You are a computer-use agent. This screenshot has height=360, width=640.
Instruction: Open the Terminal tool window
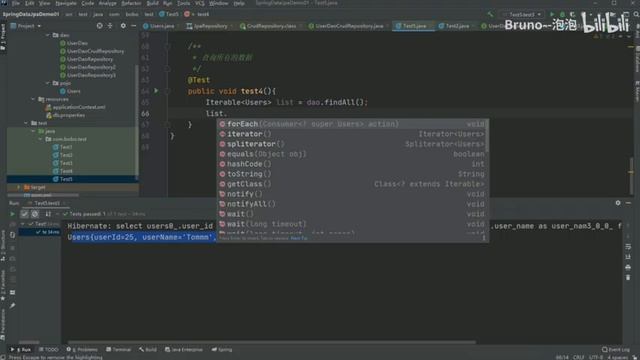click(118, 350)
